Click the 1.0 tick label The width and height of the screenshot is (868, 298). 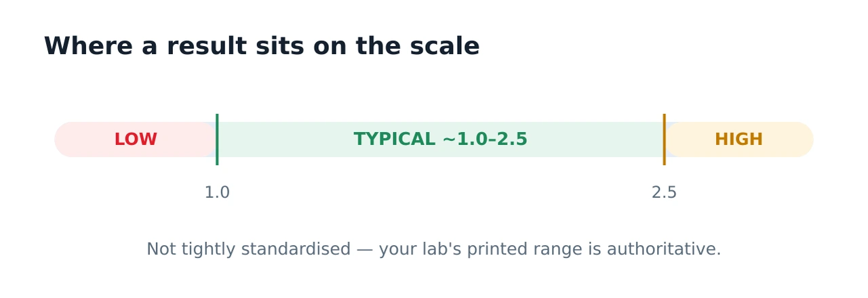(x=217, y=193)
